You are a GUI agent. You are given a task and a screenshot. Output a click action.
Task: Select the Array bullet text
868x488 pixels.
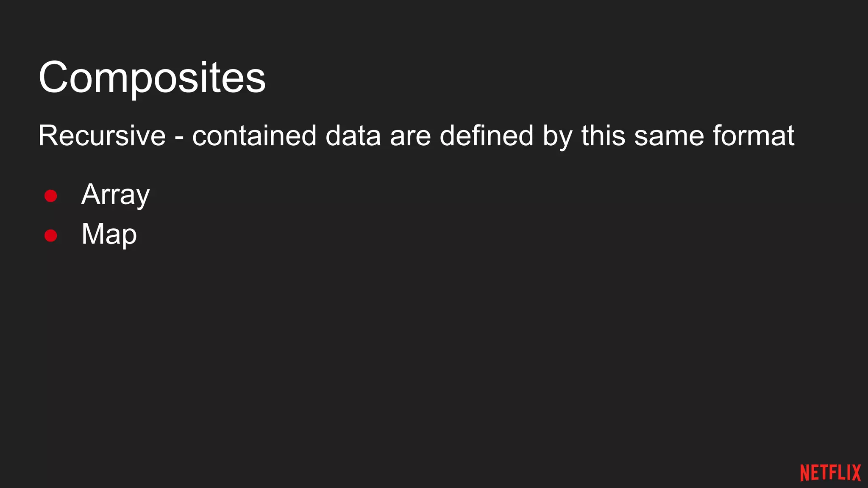point(115,195)
